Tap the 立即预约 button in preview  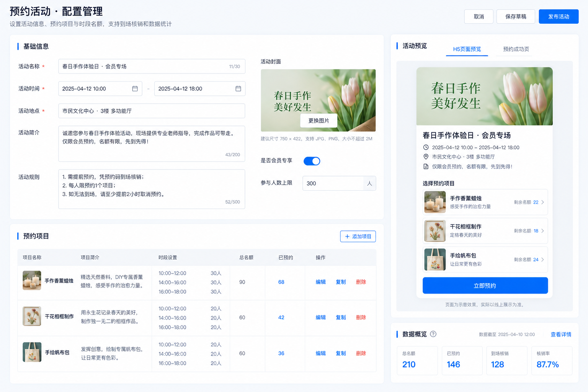point(485,286)
